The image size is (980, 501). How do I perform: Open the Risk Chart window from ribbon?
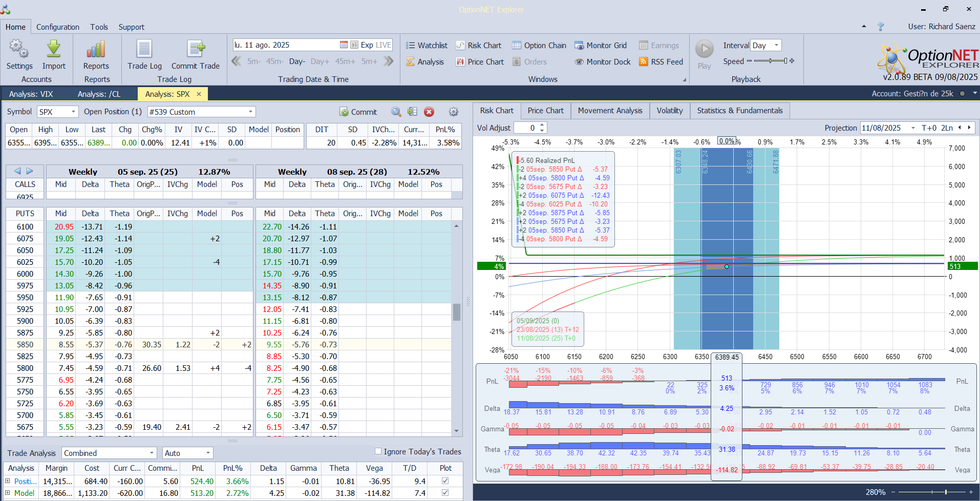(x=479, y=46)
